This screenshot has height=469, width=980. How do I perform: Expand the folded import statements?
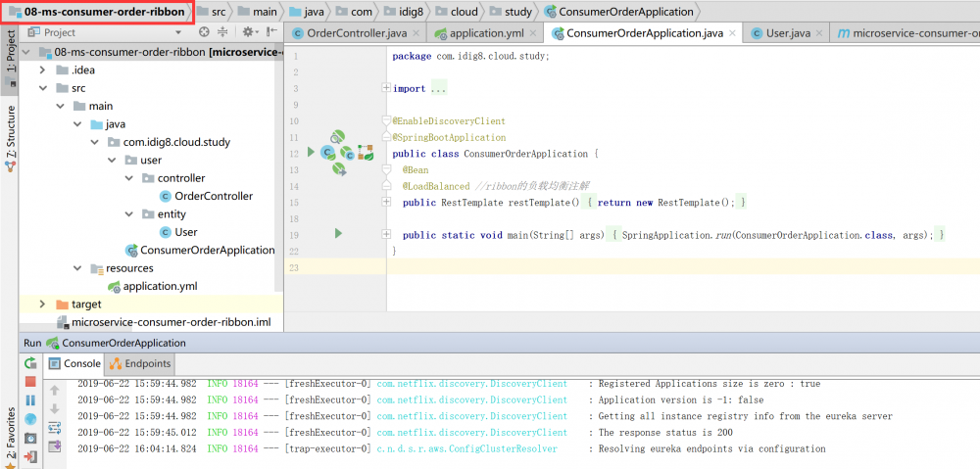point(386,88)
